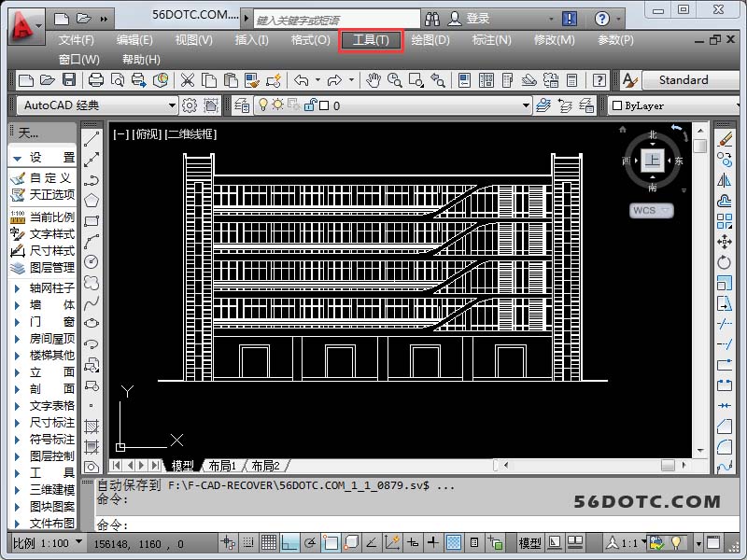Select the Pan hand tool

coord(373,81)
